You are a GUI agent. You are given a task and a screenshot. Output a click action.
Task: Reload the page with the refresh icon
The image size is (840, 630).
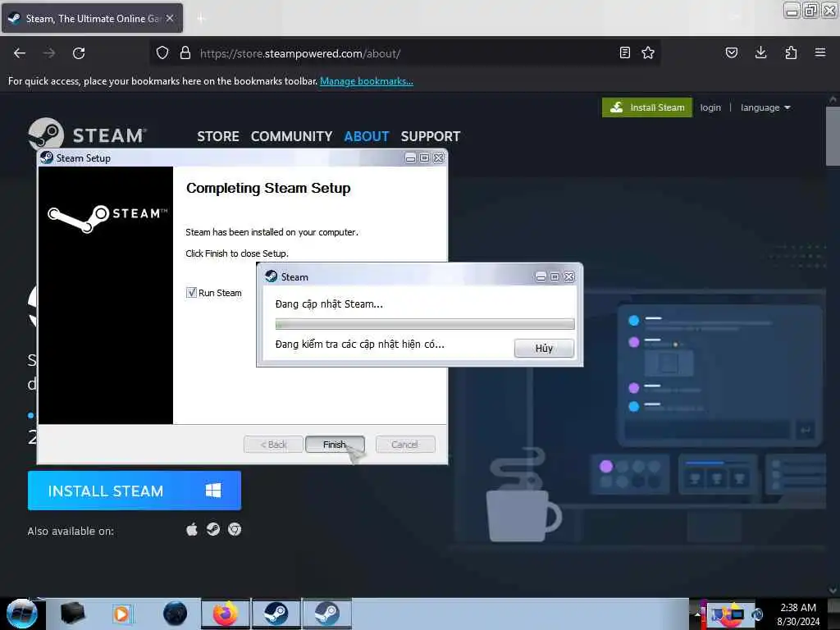click(x=79, y=53)
